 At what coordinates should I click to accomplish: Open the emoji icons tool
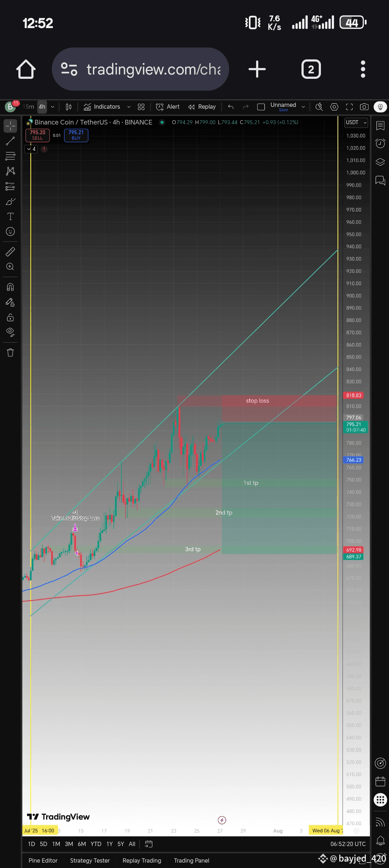(10, 231)
